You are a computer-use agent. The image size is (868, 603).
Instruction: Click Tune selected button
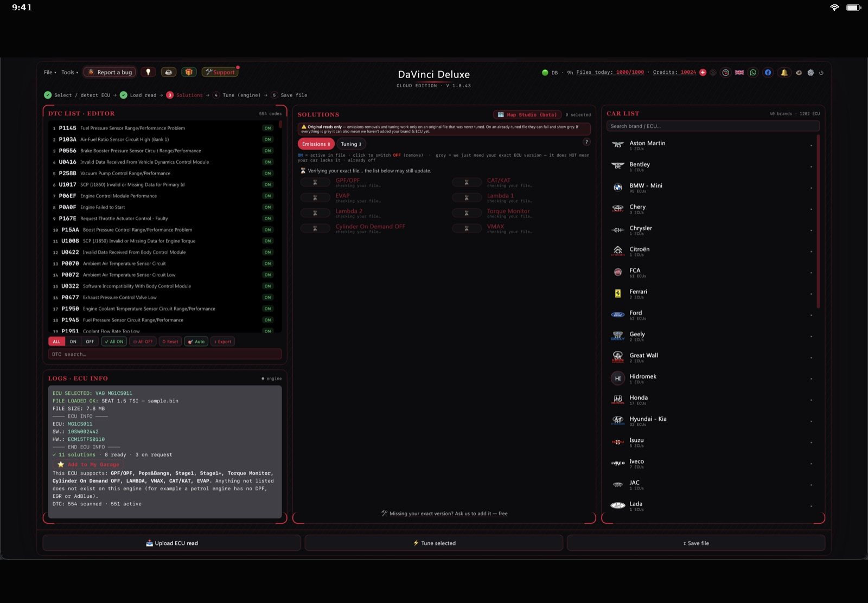434,543
